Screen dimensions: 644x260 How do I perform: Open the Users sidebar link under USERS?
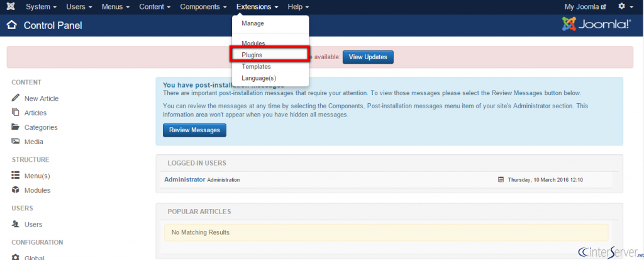[33, 224]
